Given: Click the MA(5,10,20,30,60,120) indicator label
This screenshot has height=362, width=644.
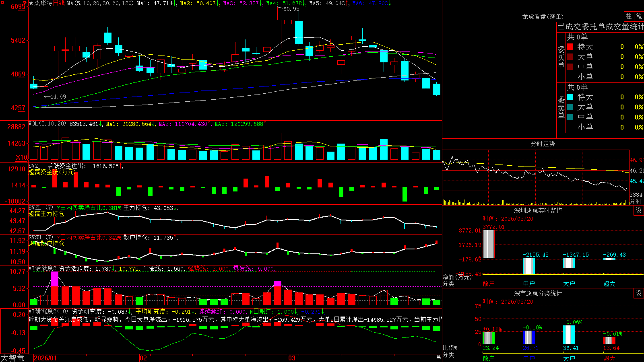Looking at the screenshot, I should [x=100, y=3].
